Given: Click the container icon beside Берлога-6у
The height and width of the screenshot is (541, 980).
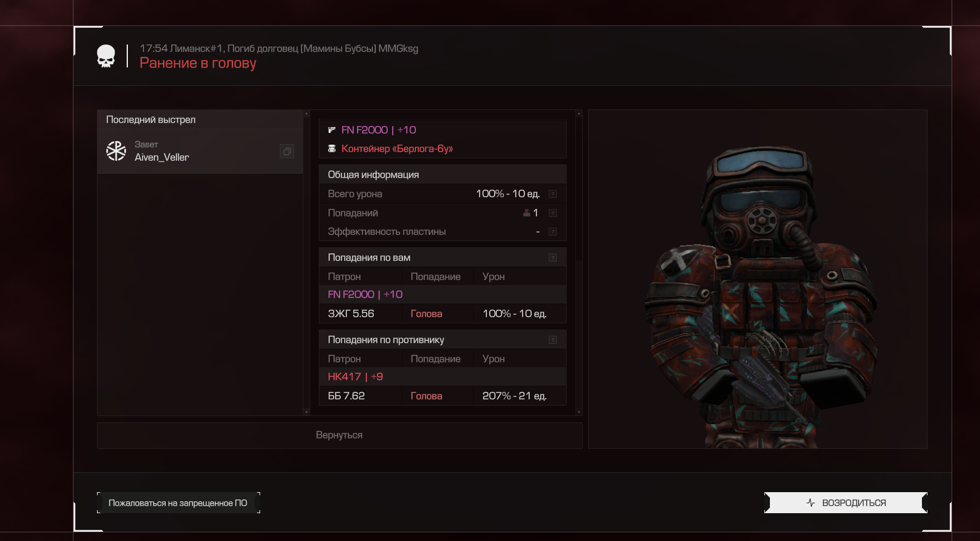Looking at the screenshot, I should tap(332, 148).
